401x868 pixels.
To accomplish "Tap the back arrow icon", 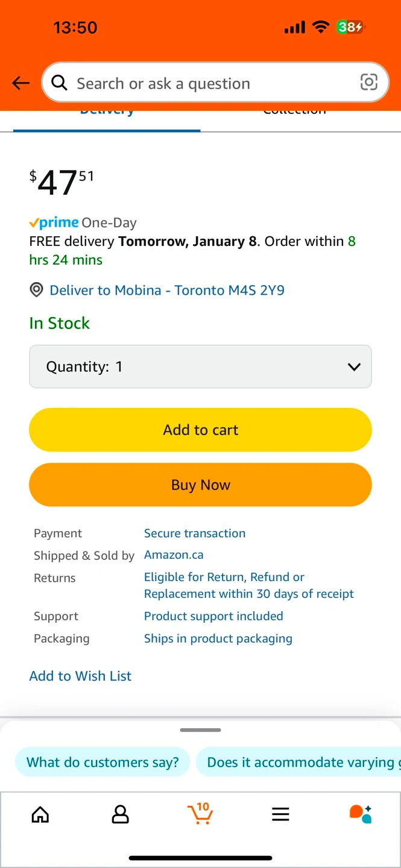I will [x=21, y=83].
